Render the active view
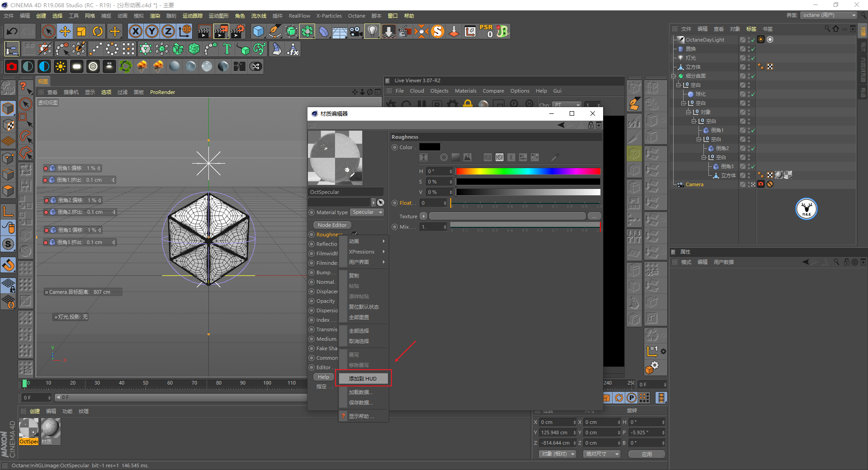The width and height of the screenshot is (868, 470). pos(204,31)
